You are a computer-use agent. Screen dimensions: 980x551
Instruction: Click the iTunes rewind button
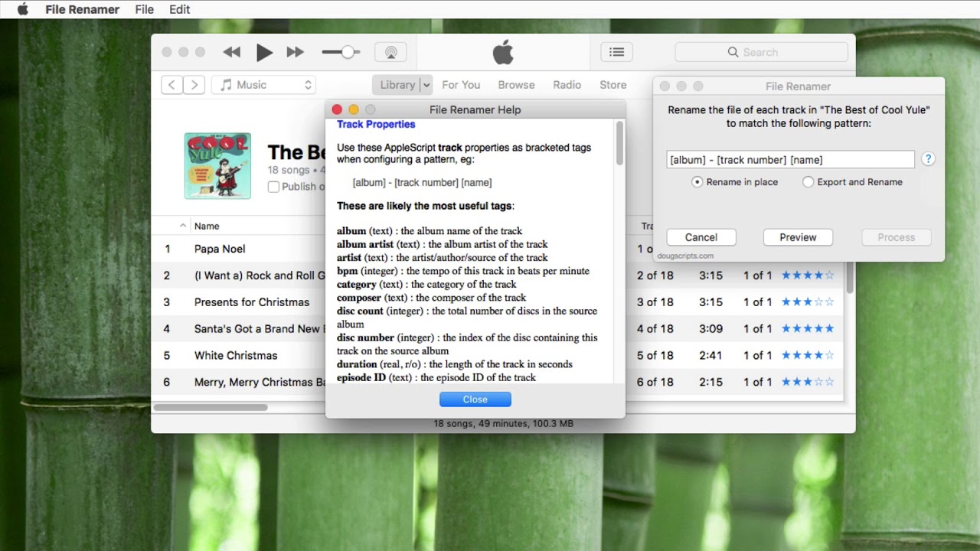[x=231, y=52]
